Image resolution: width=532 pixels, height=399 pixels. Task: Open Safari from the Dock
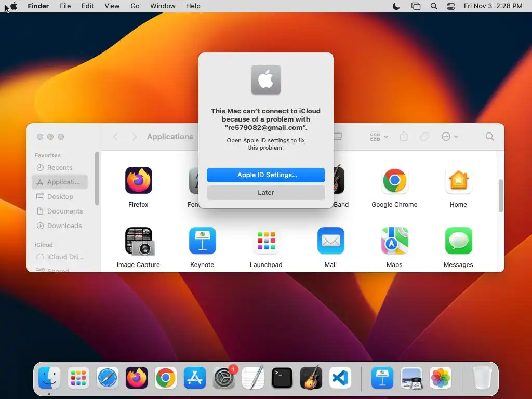108,378
